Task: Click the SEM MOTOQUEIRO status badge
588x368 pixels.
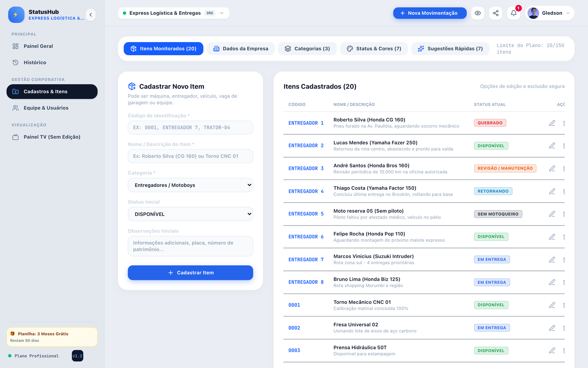Action: coord(498,214)
